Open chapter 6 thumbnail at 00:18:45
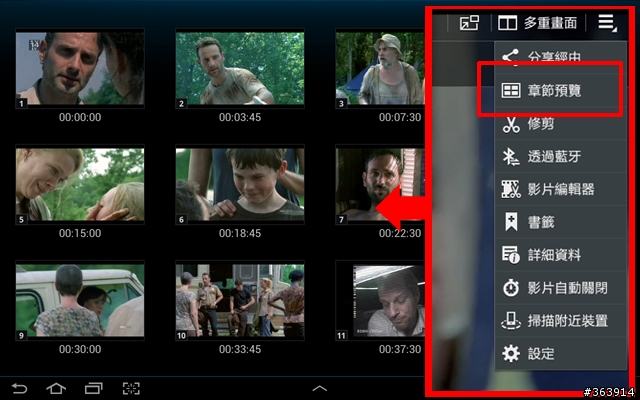This screenshot has height=400, width=640. coord(240,184)
